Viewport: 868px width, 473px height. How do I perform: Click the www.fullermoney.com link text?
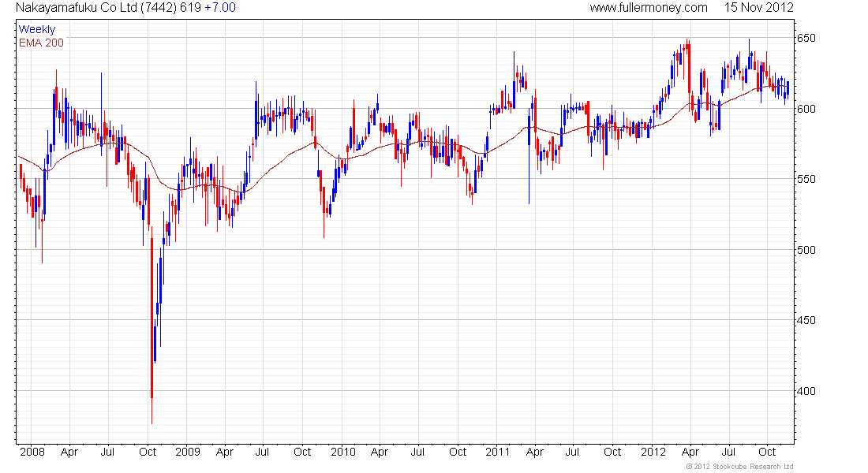click(648, 8)
